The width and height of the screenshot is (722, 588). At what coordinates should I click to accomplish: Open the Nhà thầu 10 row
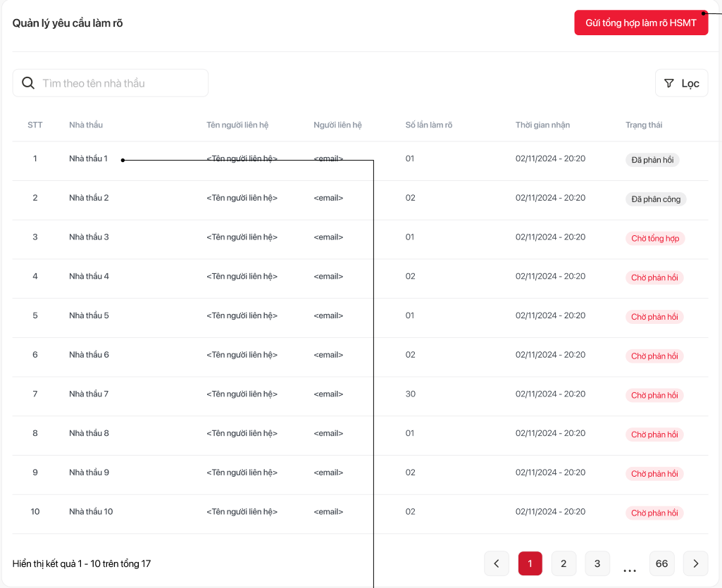click(91, 512)
